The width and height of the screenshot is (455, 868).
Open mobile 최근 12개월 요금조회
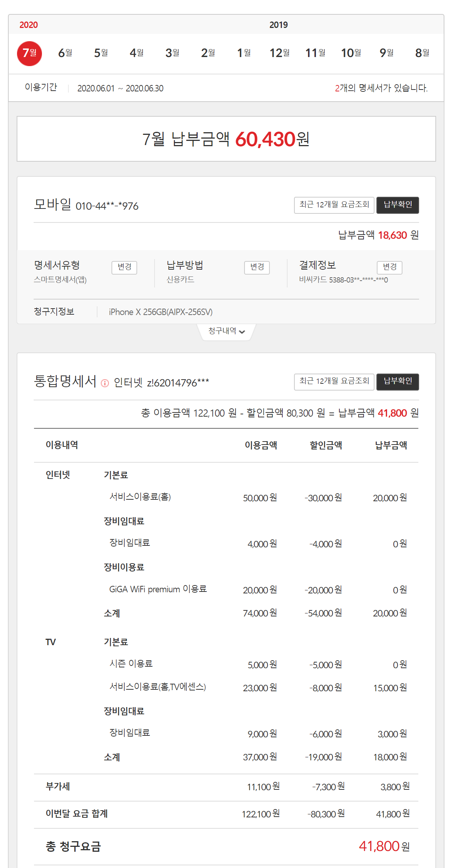pos(334,205)
